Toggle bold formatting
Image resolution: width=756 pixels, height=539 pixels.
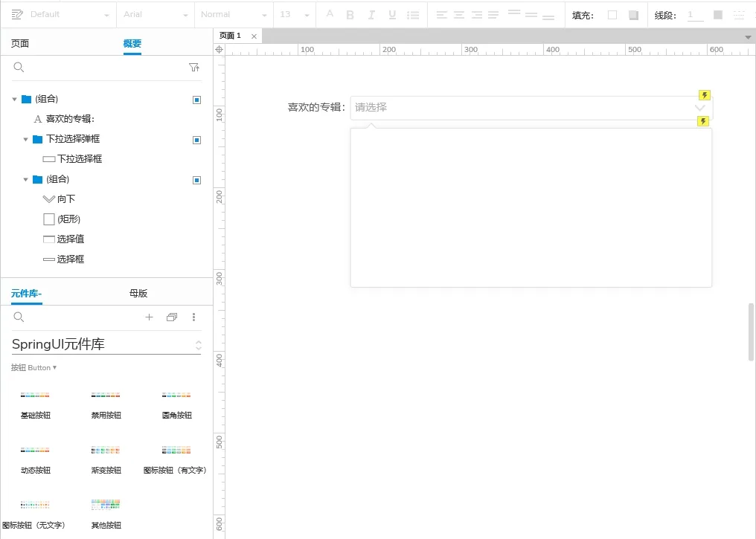[350, 15]
